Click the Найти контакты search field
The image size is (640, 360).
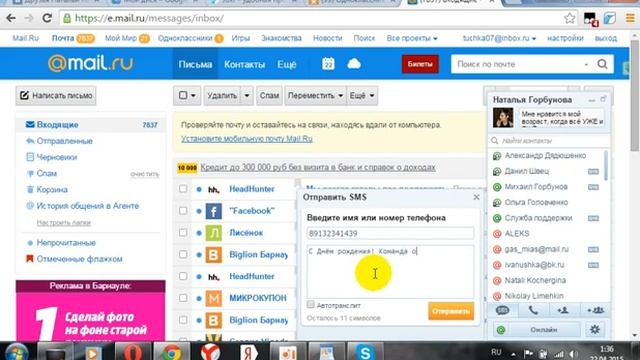tap(549, 140)
